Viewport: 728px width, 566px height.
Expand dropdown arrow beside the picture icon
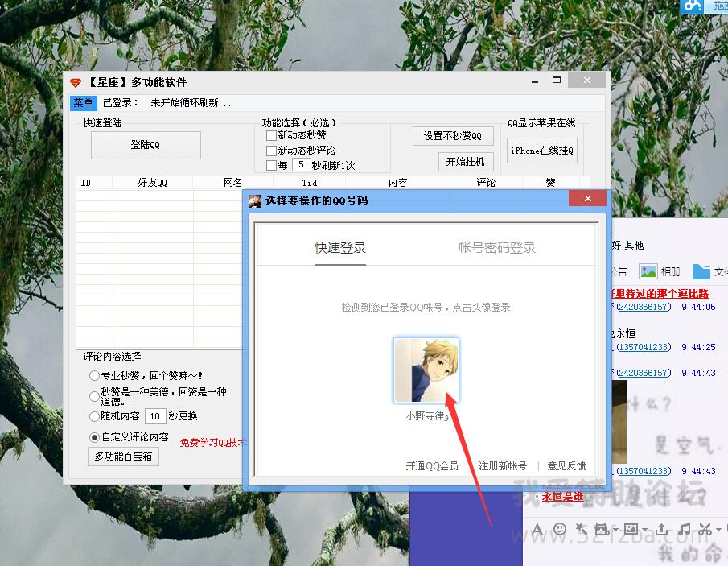tap(645, 529)
